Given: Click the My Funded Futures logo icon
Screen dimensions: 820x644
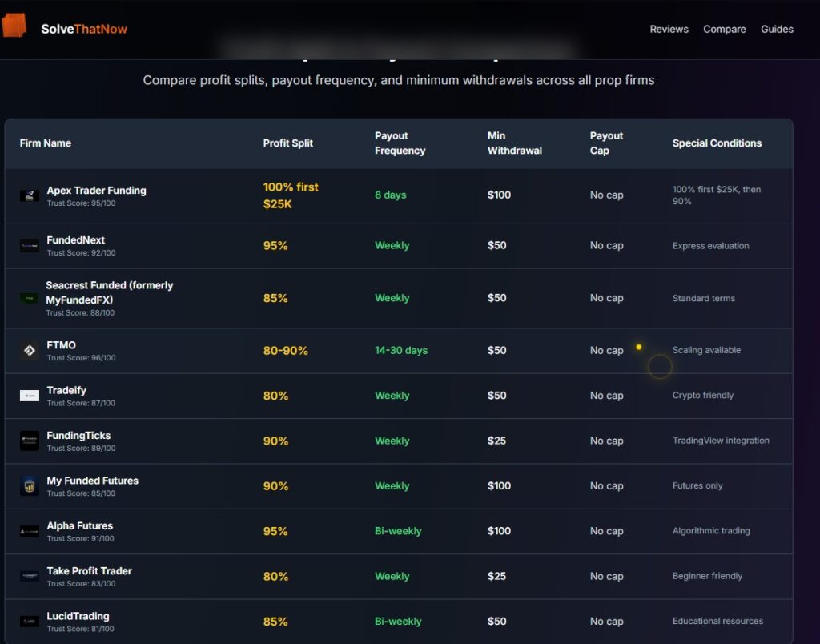Looking at the screenshot, I should pos(30,486).
